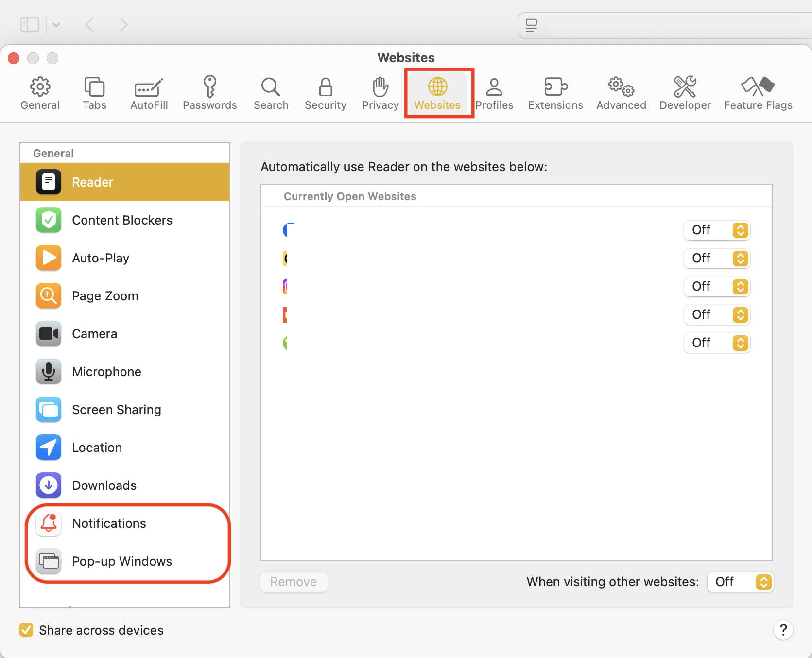Uncheck Share across devices checkbox

[x=26, y=630]
